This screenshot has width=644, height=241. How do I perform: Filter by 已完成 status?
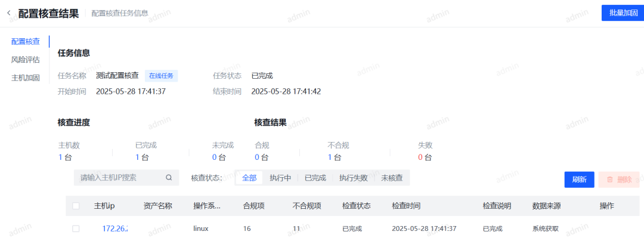[x=315, y=178]
